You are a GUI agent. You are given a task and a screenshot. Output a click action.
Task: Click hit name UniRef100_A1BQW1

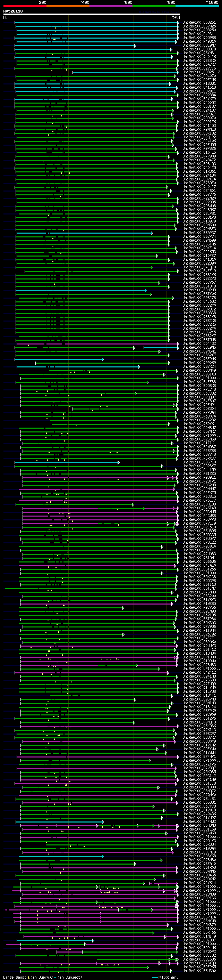[x=199, y=84]
